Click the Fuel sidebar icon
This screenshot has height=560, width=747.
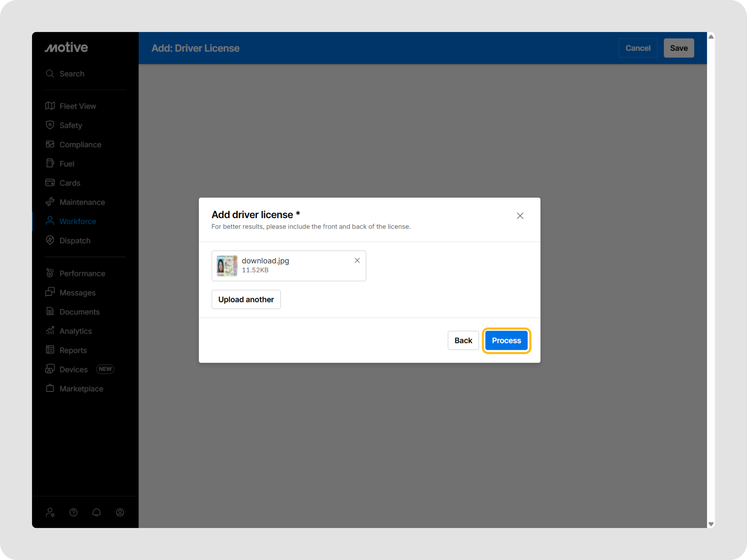[x=50, y=163]
